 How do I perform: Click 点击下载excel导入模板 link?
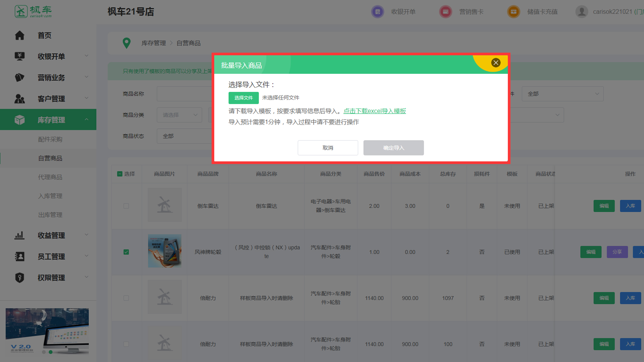pyautogui.click(x=374, y=111)
